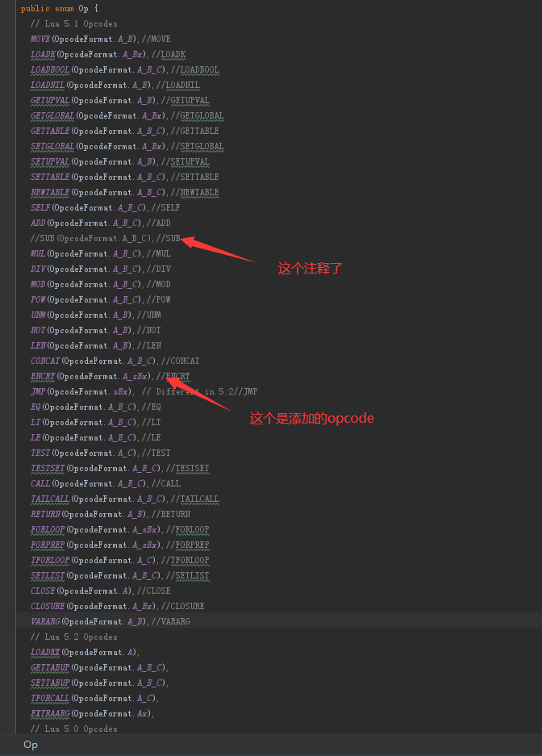Click the GETGLOBAL enum constant
This screenshot has height=756, width=542.
click(52, 115)
